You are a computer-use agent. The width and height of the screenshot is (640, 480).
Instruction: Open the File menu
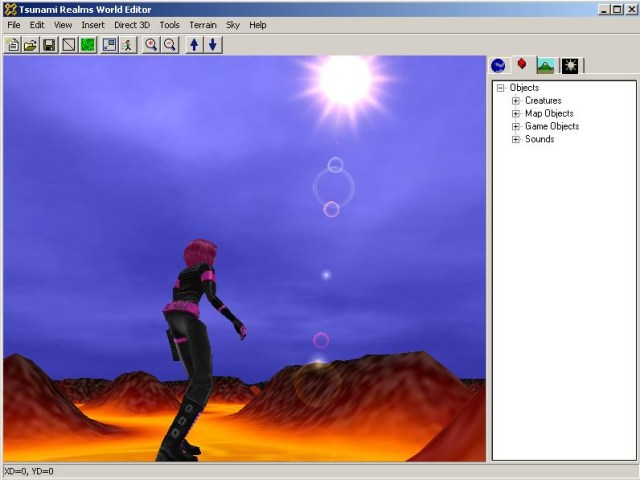[x=13, y=25]
